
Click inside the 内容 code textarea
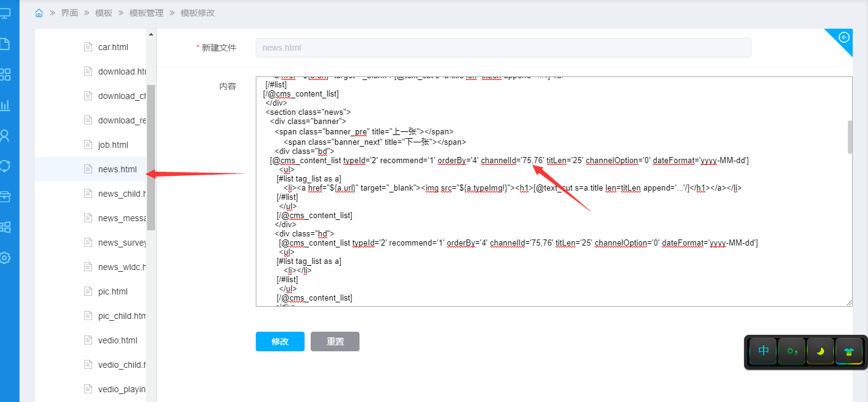click(554, 191)
